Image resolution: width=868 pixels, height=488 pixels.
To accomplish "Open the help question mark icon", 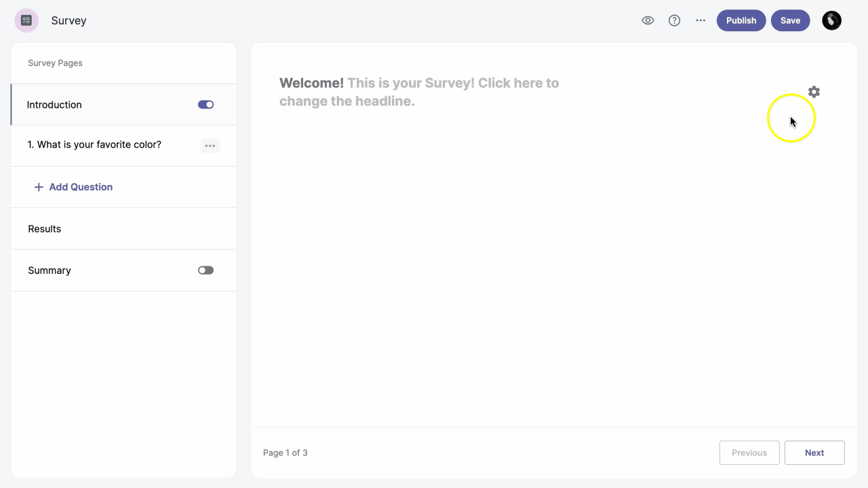I will (x=674, y=20).
